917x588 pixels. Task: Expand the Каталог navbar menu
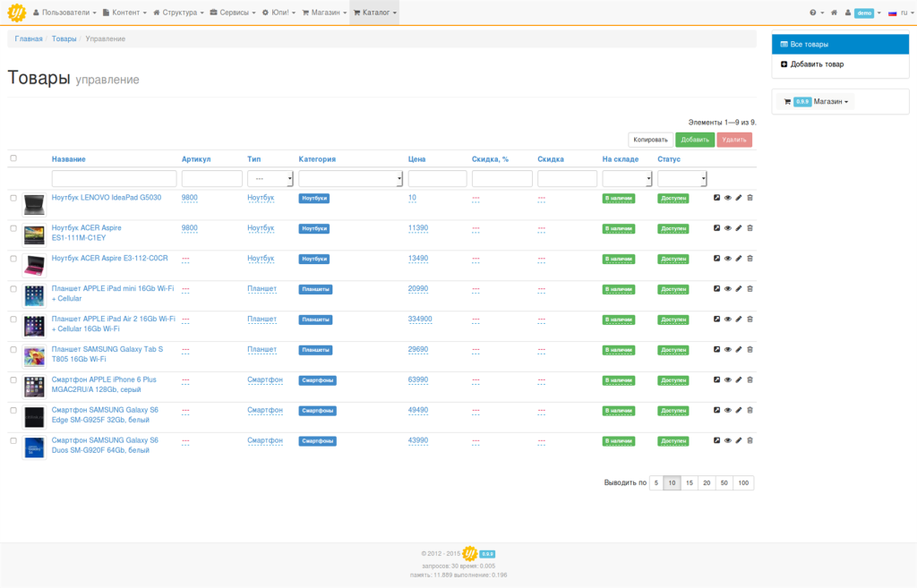tap(375, 13)
